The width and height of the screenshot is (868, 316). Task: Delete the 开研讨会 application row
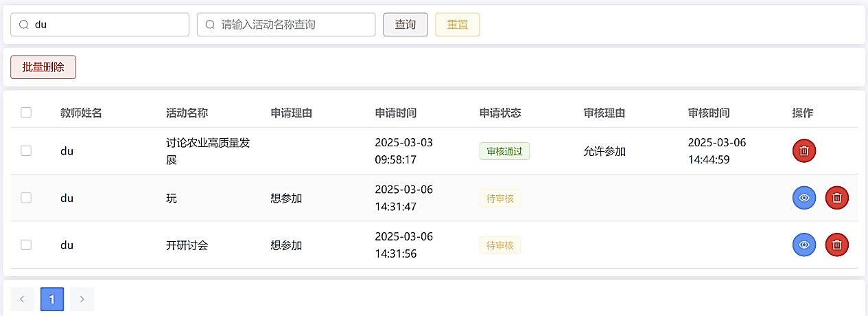(836, 245)
